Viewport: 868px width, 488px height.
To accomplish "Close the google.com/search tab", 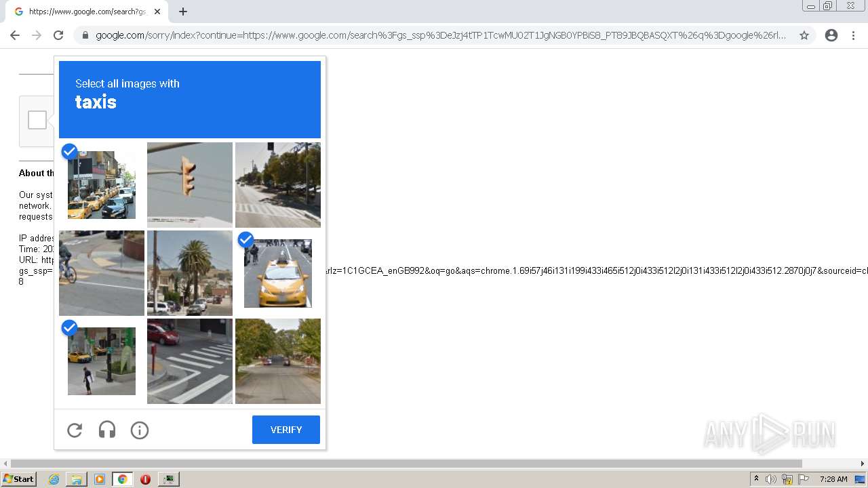I will point(157,12).
